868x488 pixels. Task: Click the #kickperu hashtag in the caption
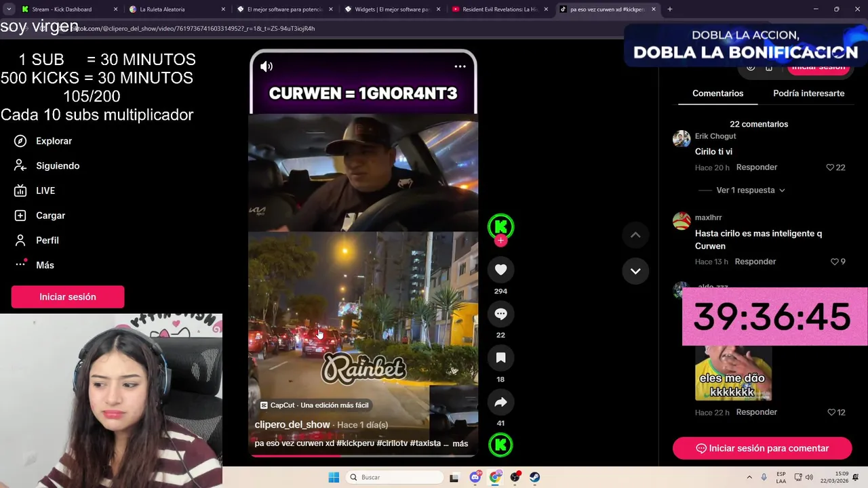pos(355,443)
